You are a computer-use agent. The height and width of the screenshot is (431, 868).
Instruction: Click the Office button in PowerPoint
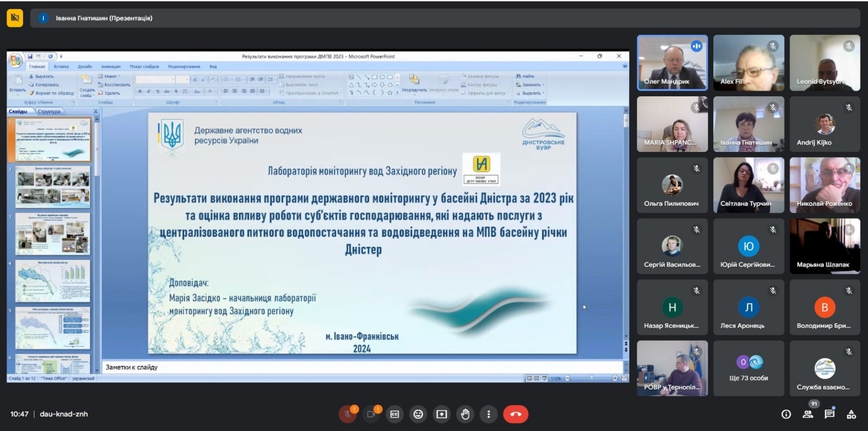point(15,60)
